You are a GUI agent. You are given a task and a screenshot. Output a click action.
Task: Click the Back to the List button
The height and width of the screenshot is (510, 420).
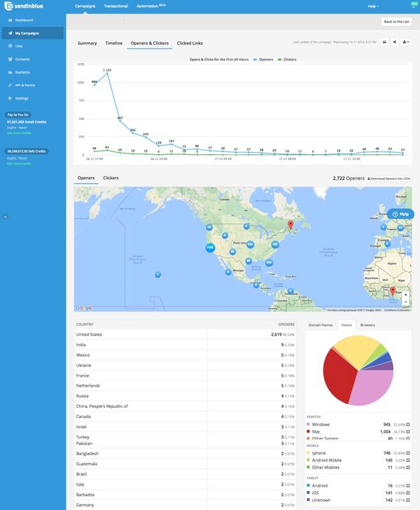396,22
